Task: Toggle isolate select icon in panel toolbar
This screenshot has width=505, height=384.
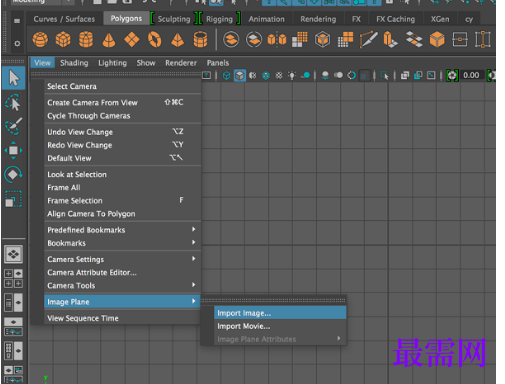Action: pos(384,76)
